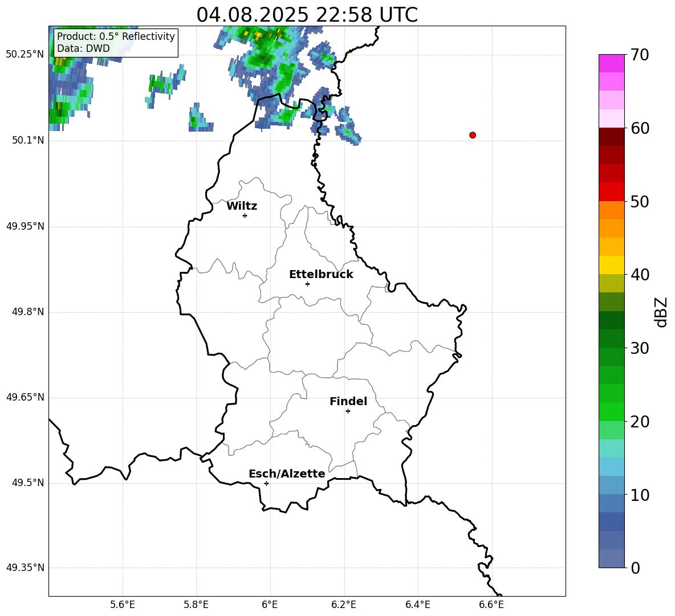Click the yellow colorbar segment at 40
The image size is (675, 616).
point(612,265)
